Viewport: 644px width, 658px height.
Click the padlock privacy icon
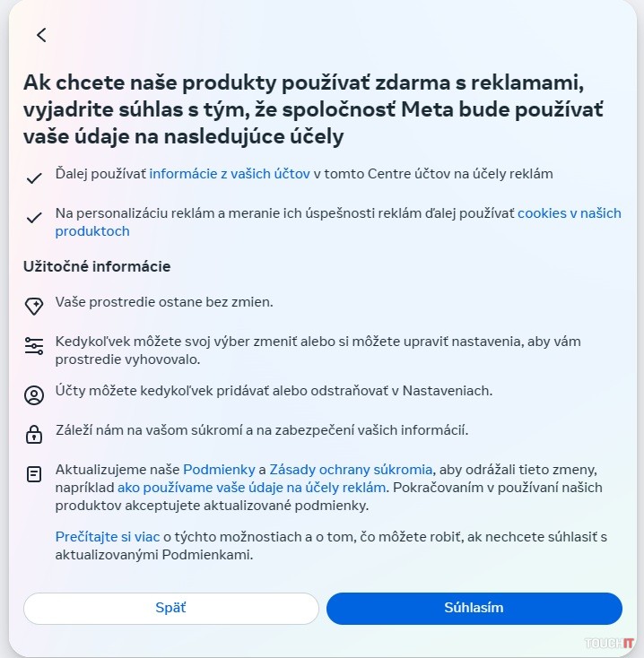tap(34, 435)
